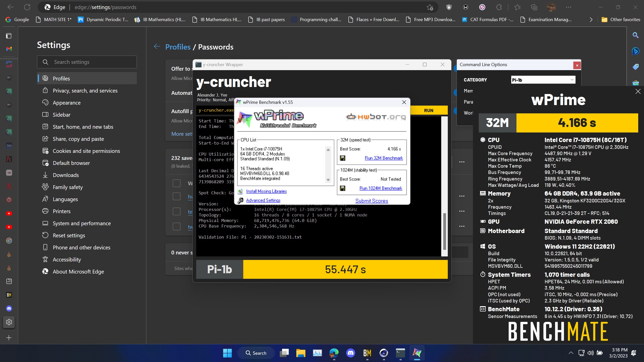Open volume control in system tray
This screenshot has height=362, width=644.
(590, 353)
